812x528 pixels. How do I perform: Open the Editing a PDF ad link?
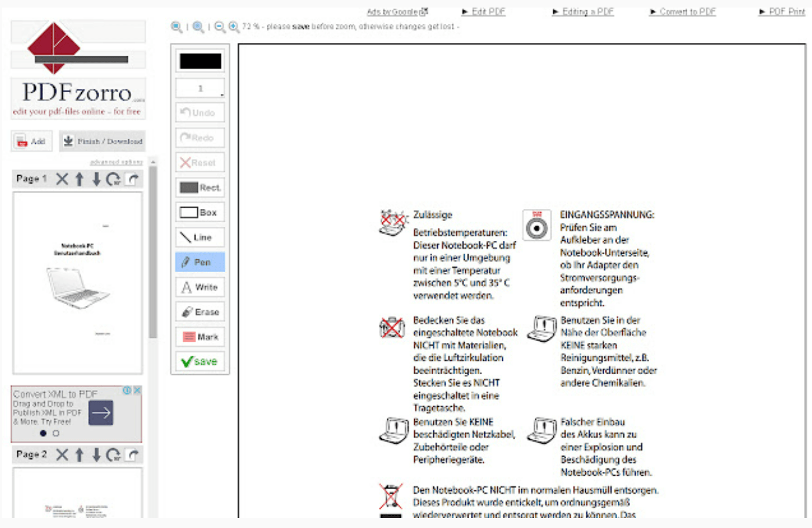pyautogui.click(x=583, y=12)
